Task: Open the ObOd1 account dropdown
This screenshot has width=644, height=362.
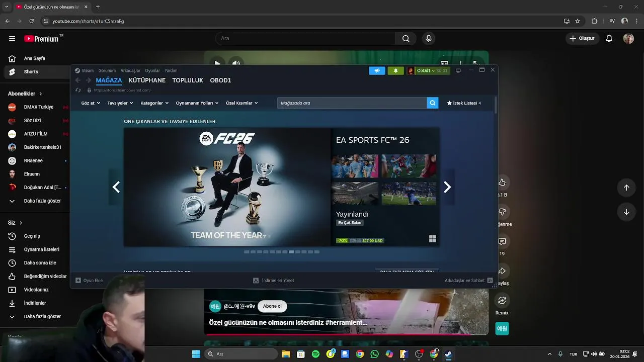Action: 428,71
